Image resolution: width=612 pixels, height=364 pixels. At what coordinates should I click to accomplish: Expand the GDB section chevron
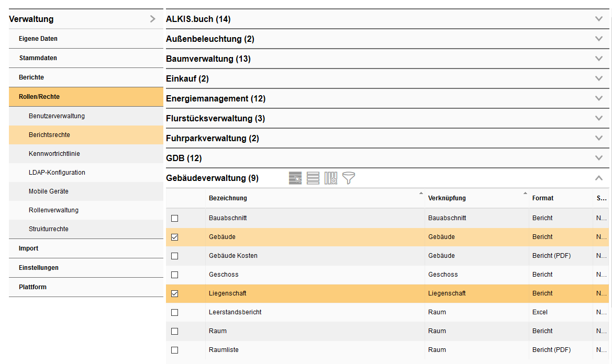pyautogui.click(x=599, y=158)
